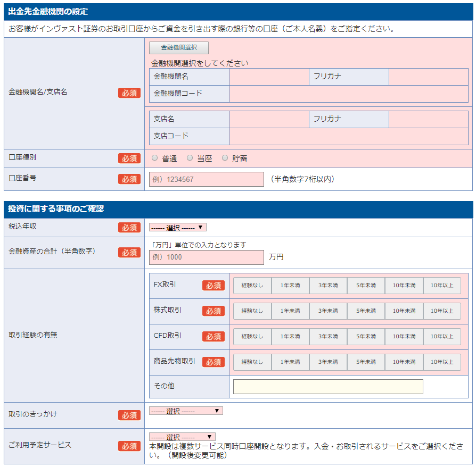Choose 3年未満 for 商品先物取引

tap(328, 362)
